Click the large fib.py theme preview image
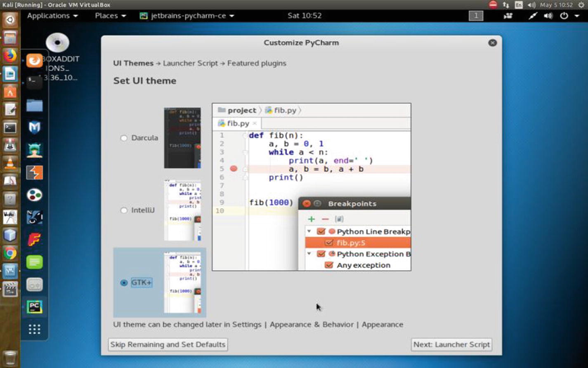Viewport: 588px width, 368px height. [312, 187]
